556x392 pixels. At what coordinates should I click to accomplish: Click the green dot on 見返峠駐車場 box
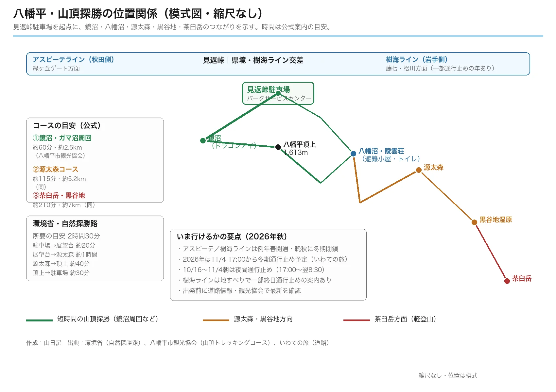pos(278,93)
